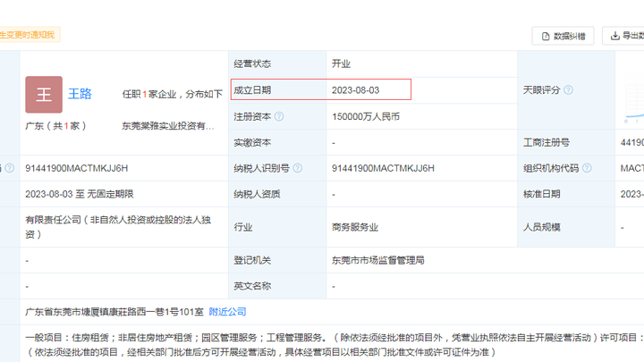Click the help icon beside 注册资本
This screenshot has height=362, width=644.
pos(279,116)
